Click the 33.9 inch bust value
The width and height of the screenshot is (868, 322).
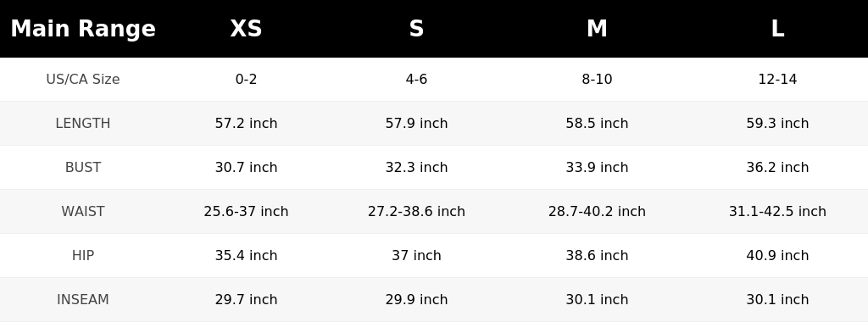coord(597,167)
